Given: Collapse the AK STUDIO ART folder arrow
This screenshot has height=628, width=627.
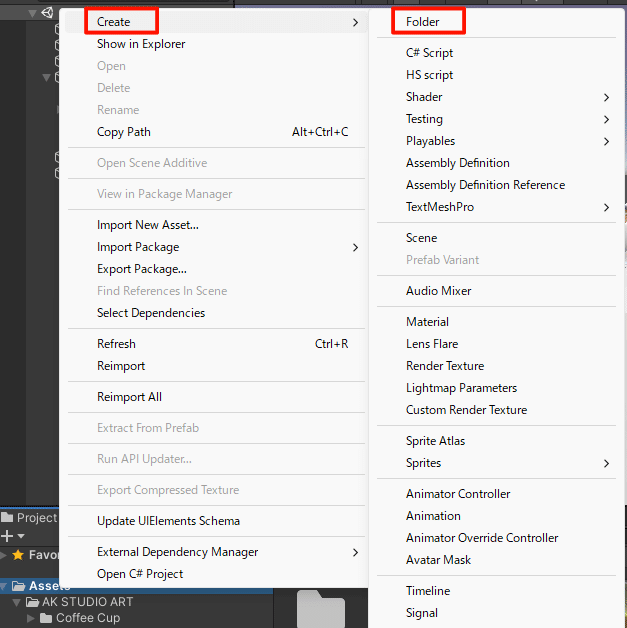Looking at the screenshot, I should 18,602.
